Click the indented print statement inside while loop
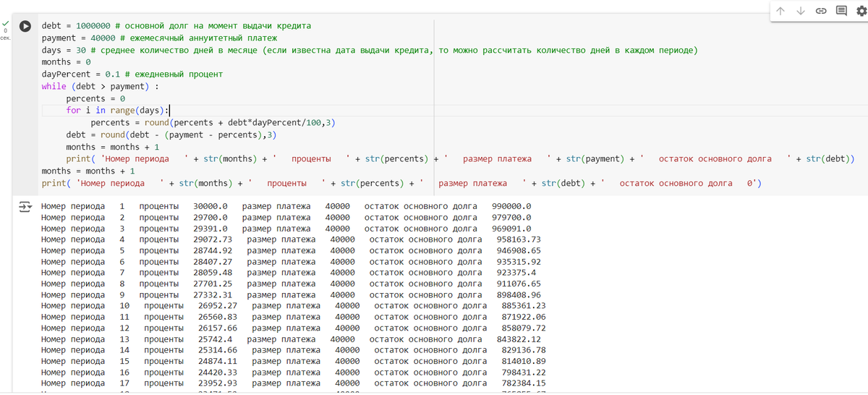Viewport: 868px width, 395px height. click(x=461, y=158)
